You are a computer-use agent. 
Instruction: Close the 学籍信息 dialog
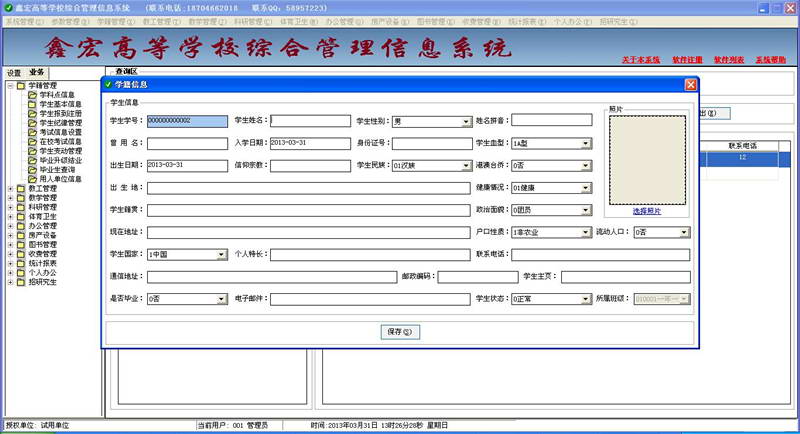pyautogui.click(x=690, y=85)
